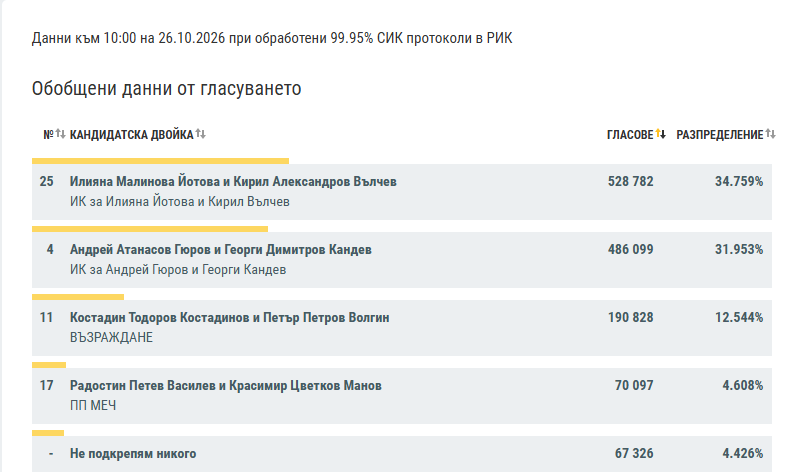Click the ВЪЗРАЖДАНЕ party label

tap(111, 338)
